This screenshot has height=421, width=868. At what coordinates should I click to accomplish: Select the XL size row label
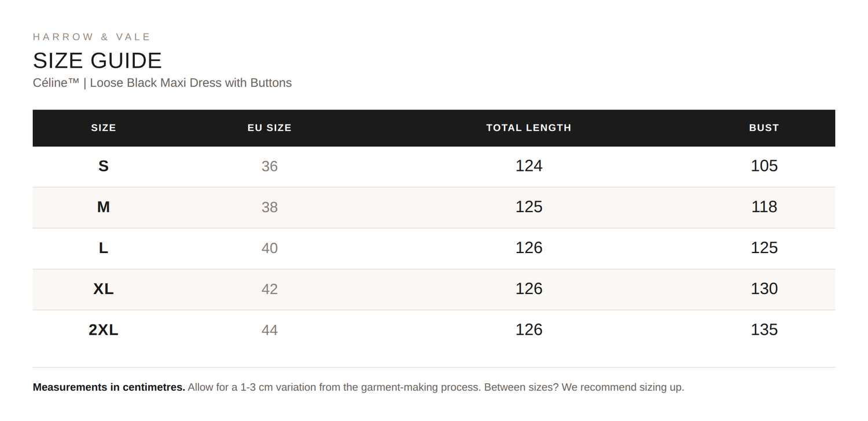(104, 289)
